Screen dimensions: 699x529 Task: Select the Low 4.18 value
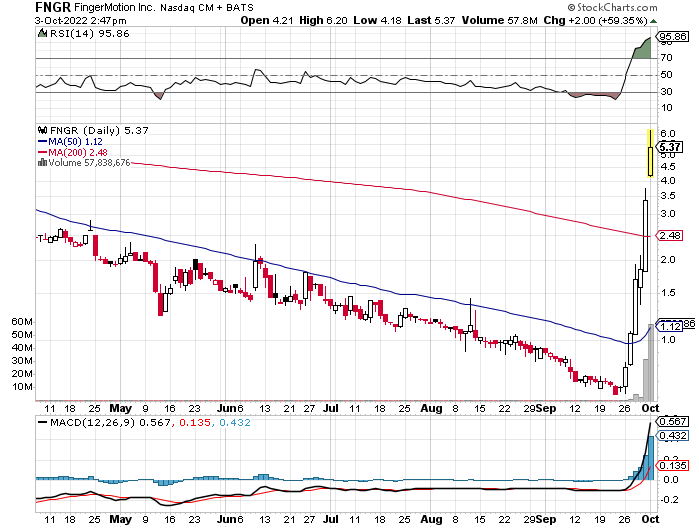(378, 21)
